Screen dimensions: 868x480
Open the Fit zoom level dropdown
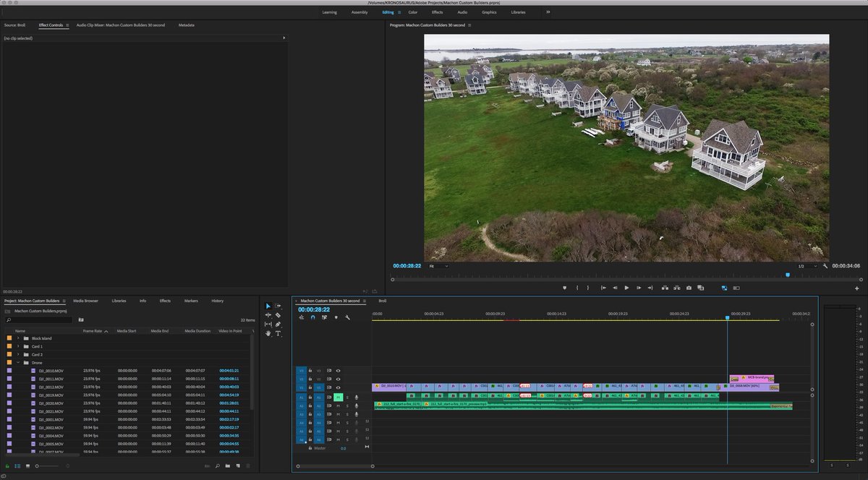pos(438,266)
